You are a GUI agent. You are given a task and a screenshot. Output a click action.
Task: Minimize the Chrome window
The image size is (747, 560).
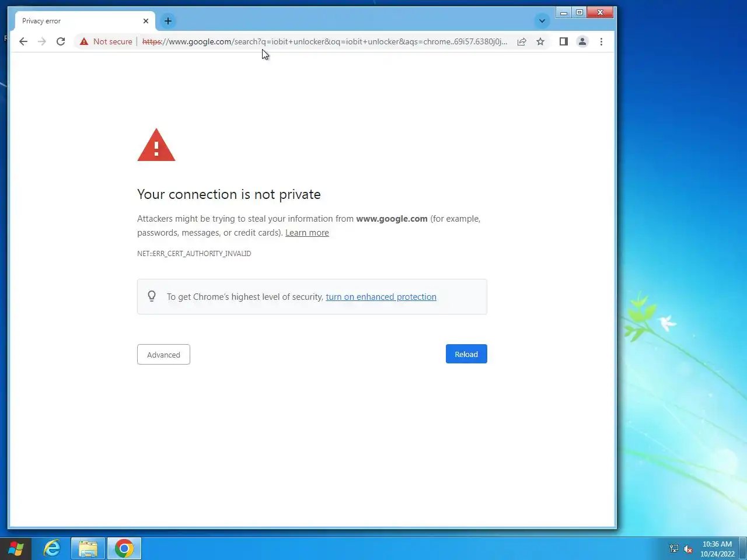tap(563, 12)
